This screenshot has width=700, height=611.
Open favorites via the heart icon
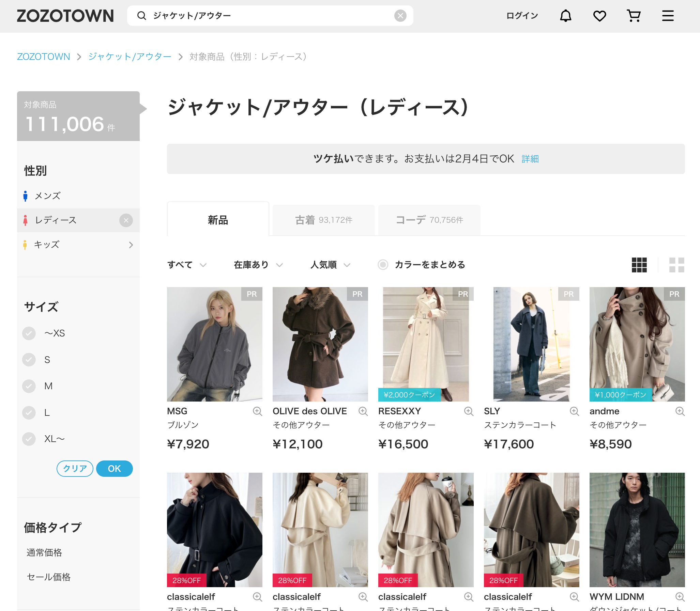click(x=599, y=16)
